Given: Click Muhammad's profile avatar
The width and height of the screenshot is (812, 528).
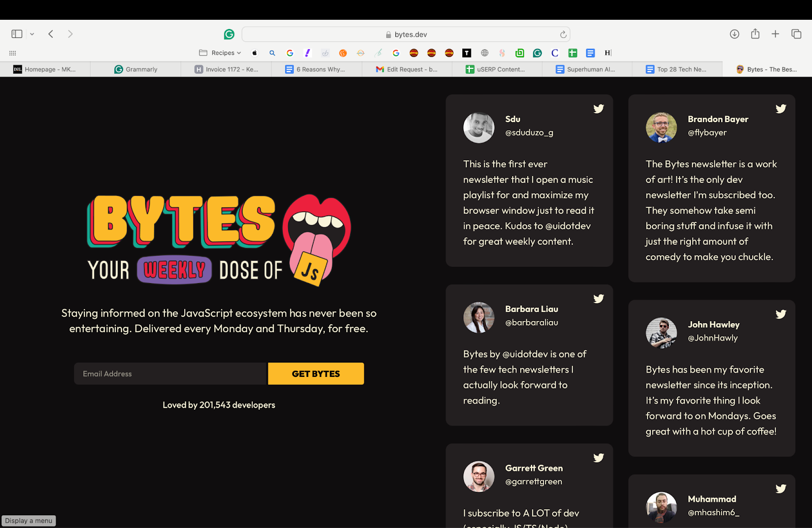Looking at the screenshot, I should (x=661, y=508).
